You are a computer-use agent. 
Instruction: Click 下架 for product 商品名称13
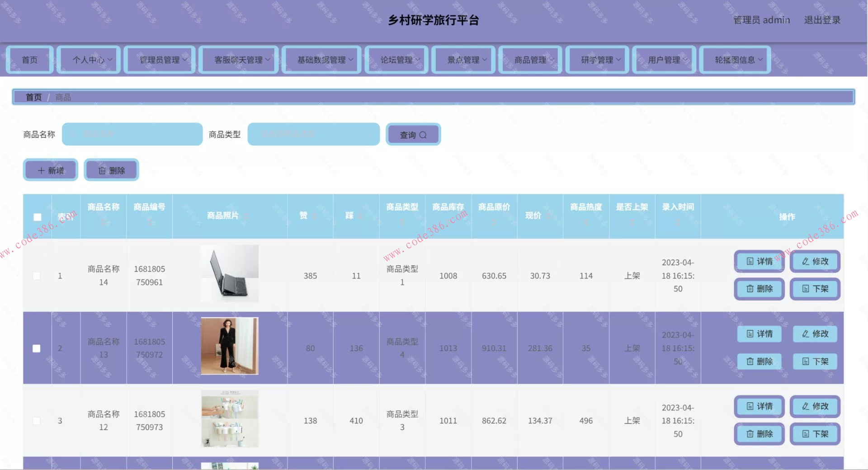[815, 362]
